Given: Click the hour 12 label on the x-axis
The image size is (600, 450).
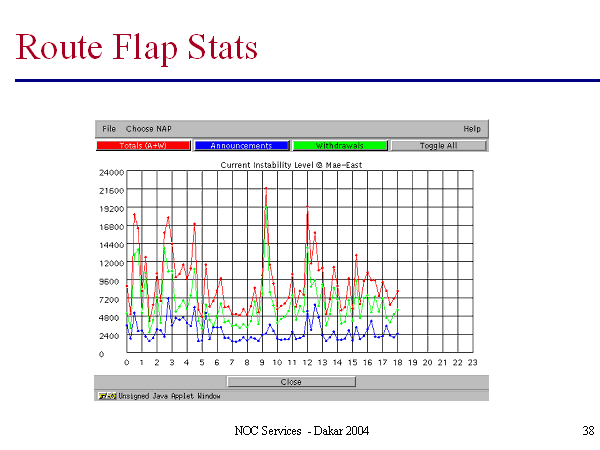Looking at the screenshot, I should pos(307,362).
